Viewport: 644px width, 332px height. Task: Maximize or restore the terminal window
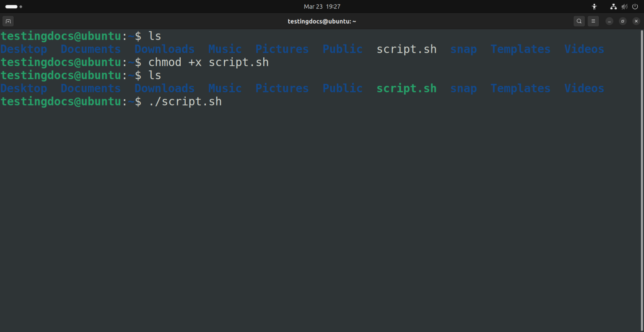click(623, 21)
